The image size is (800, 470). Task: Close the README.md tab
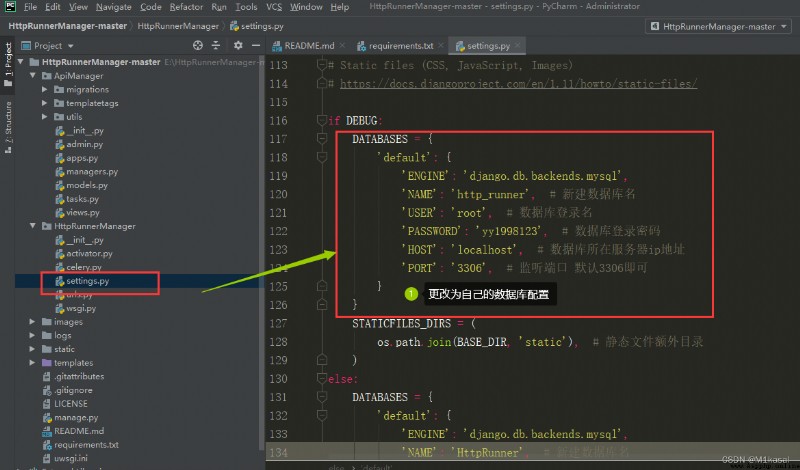click(x=342, y=45)
